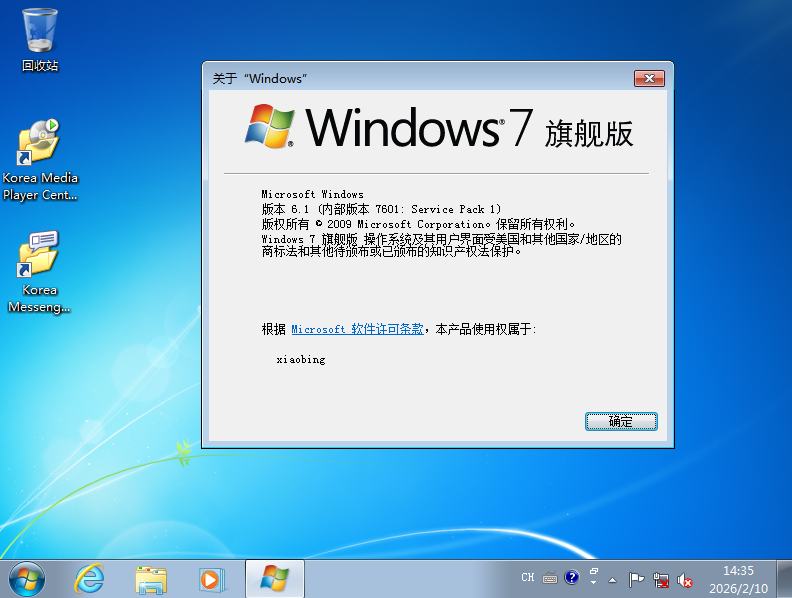Click the 确定 button
The image size is (792, 598).
coord(621,421)
